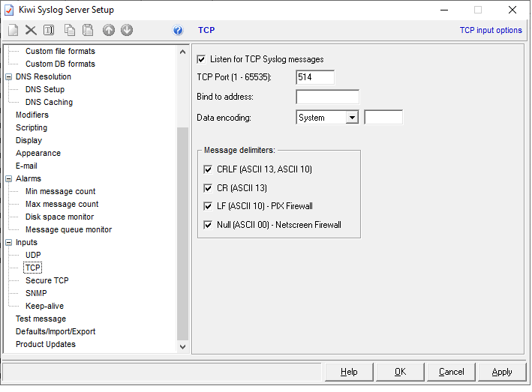Open DNS Caching settings
This screenshot has height=392, width=532.
pos(50,102)
